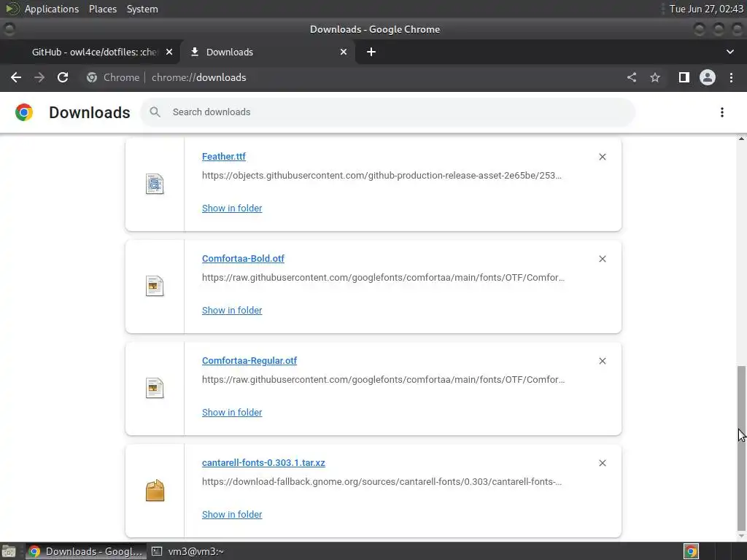Click the page vertical scrollbar thumb
This screenshot has width=747, height=560.
[x=741, y=448]
